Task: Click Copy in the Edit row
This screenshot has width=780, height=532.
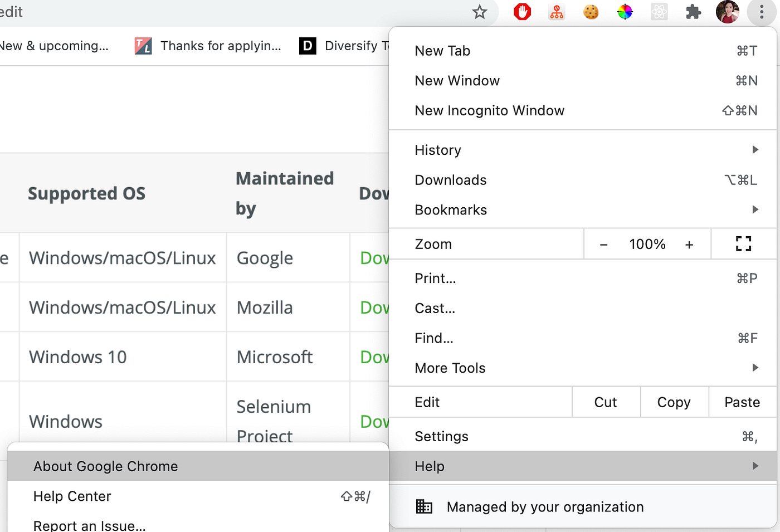Action: click(x=674, y=402)
